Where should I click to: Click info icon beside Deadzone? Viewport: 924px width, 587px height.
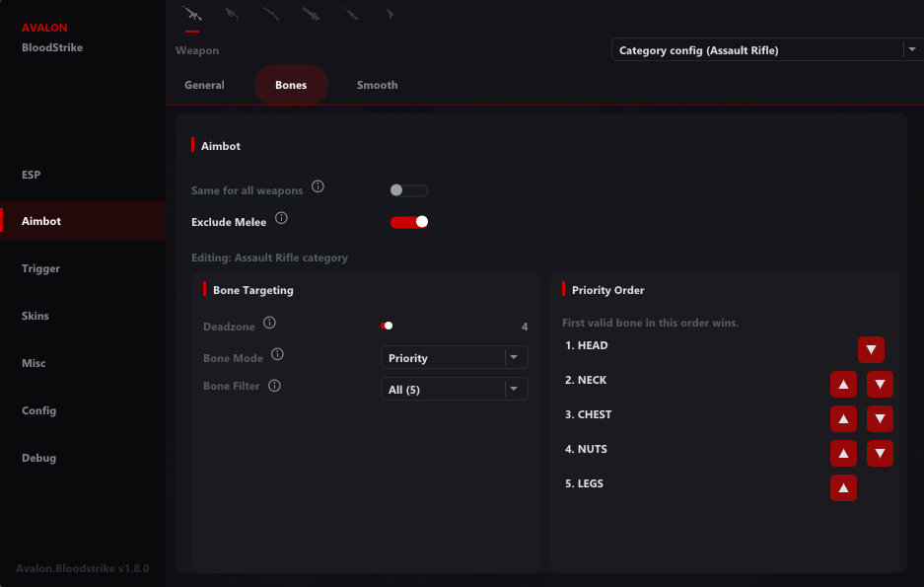pyautogui.click(x=269, y=323)
